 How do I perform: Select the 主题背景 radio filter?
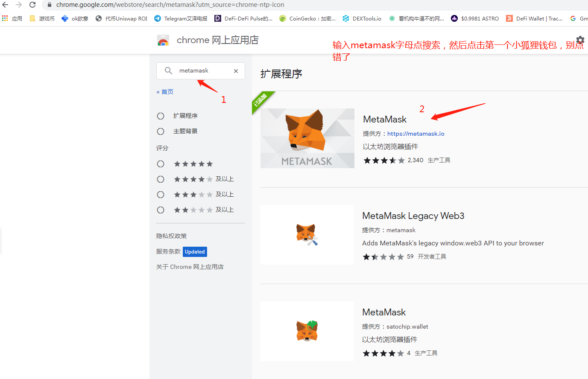click(161, 131)
